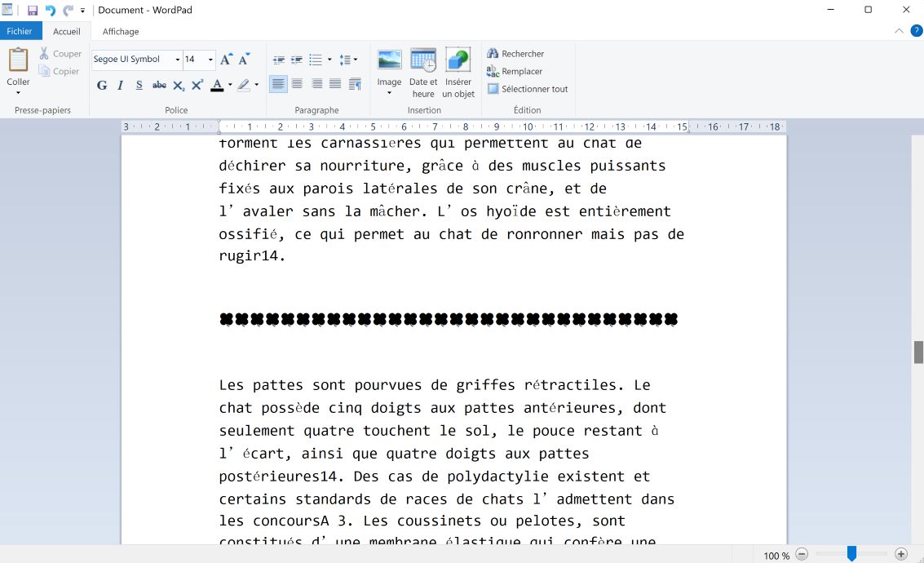Center the paragraph text
The height and width of the screenshot is (563, 924).
point(297,84)
